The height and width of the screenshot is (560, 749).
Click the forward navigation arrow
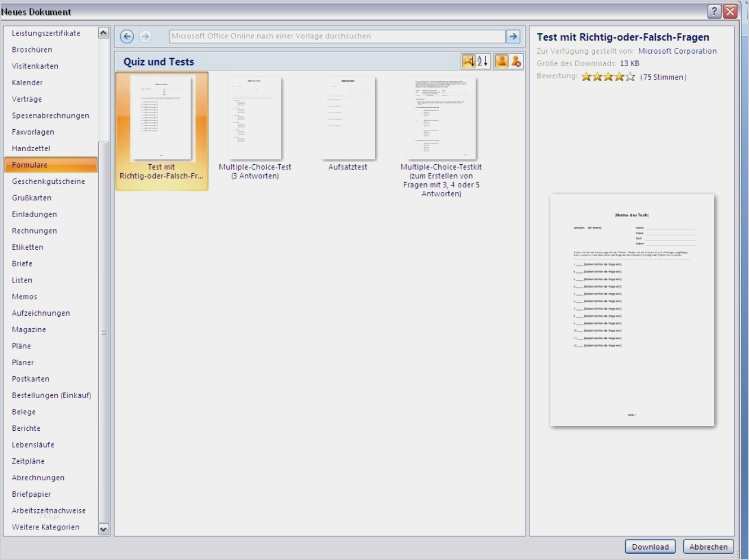point(145,36)
